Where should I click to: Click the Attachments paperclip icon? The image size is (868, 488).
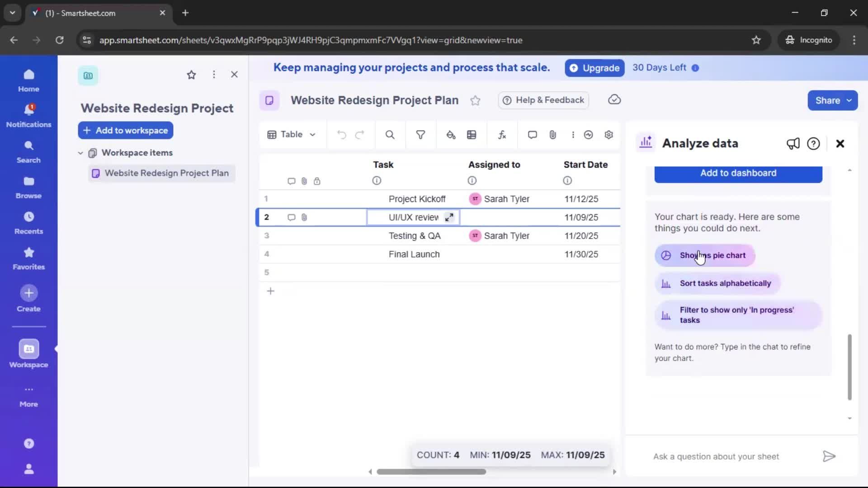tap(552, 135)
